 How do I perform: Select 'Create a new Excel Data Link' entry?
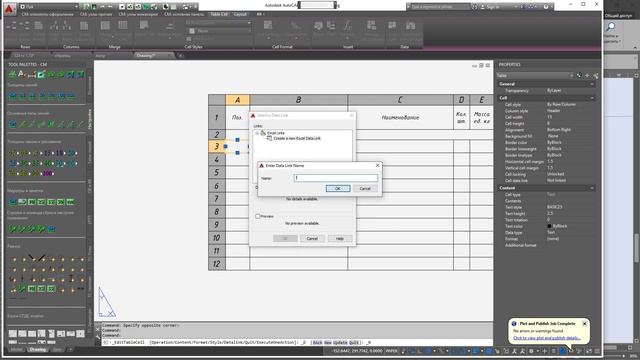297,138
